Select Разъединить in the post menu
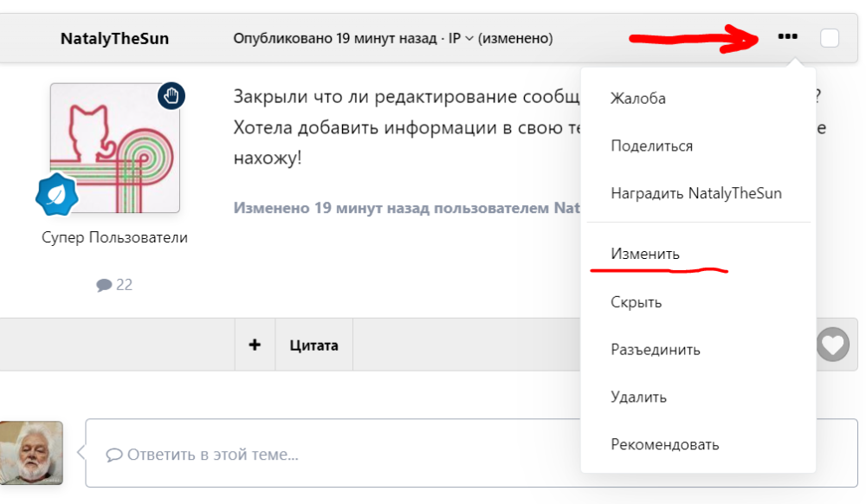866x504 pixels. coord(655,350)
